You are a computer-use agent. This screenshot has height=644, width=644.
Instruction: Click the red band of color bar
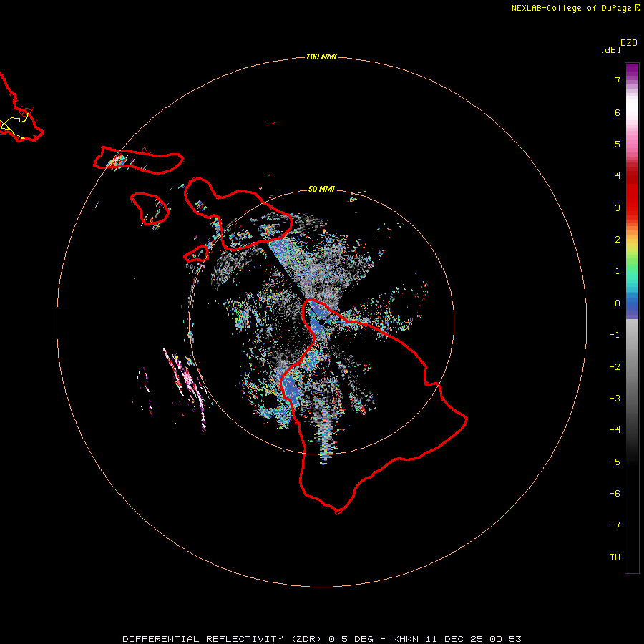pos(632,193)
